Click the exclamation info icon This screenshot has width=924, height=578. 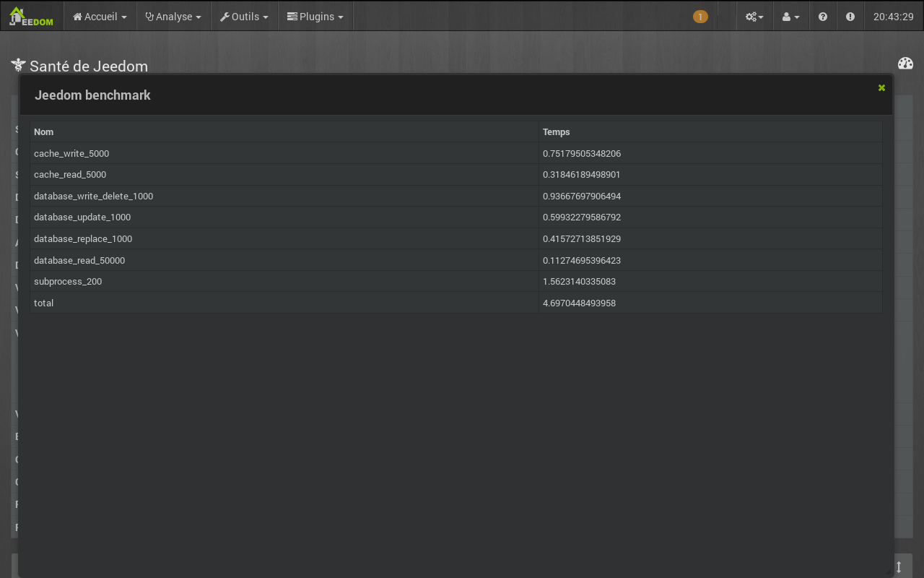(850, 16)
